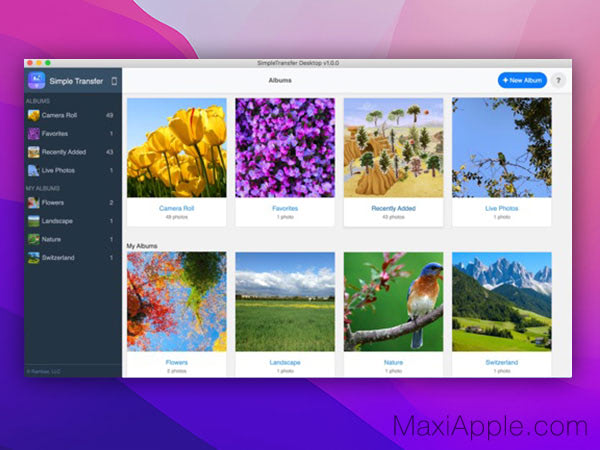
Task: Click the Rambax LLC copyright text
Action: point(43,372)
